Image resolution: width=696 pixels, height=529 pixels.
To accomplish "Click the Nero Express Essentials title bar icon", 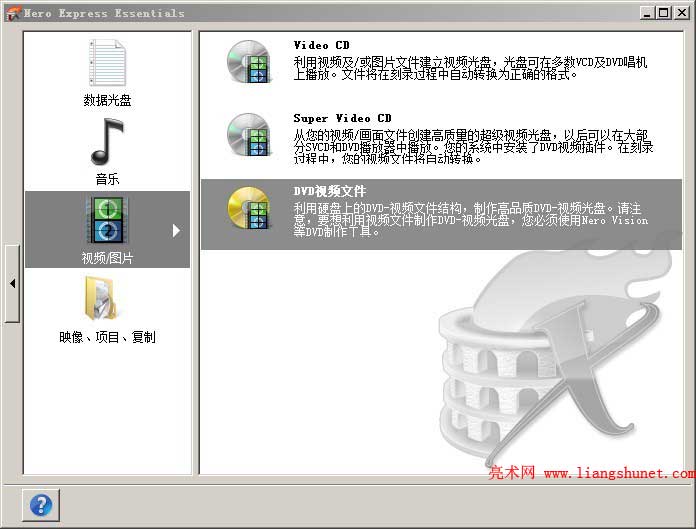I will click(x=13, y=13).
